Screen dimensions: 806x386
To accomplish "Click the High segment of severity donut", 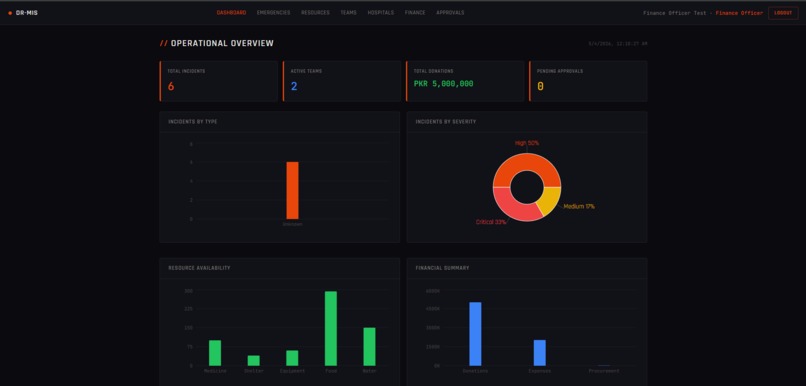I will (x=527, y=162).
